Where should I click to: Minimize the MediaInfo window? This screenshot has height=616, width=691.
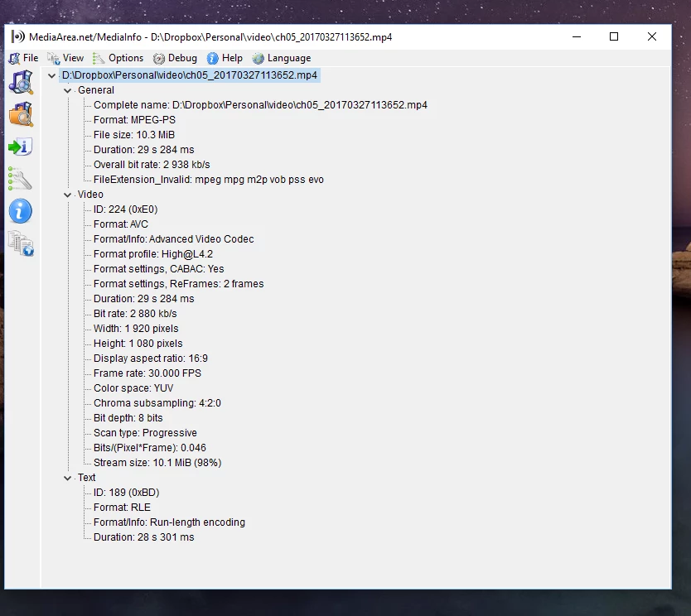pyautogui.click(x=577, y=36)
